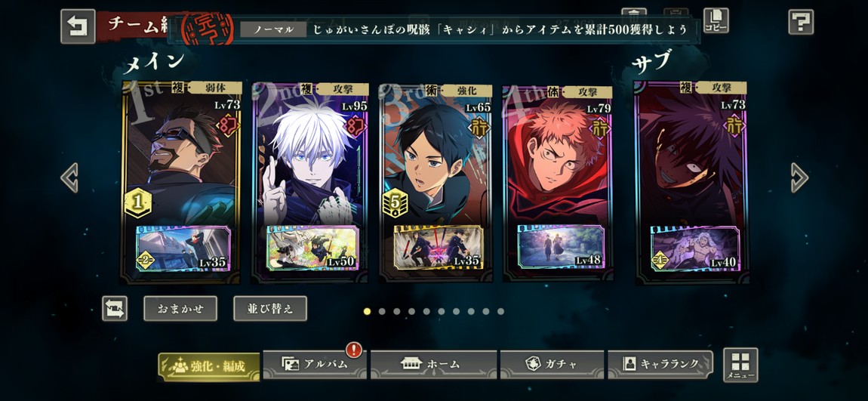868x401 pixels.
Task: Select the Lv48 memory card thumbnail
Action: [x=559, y=246]
